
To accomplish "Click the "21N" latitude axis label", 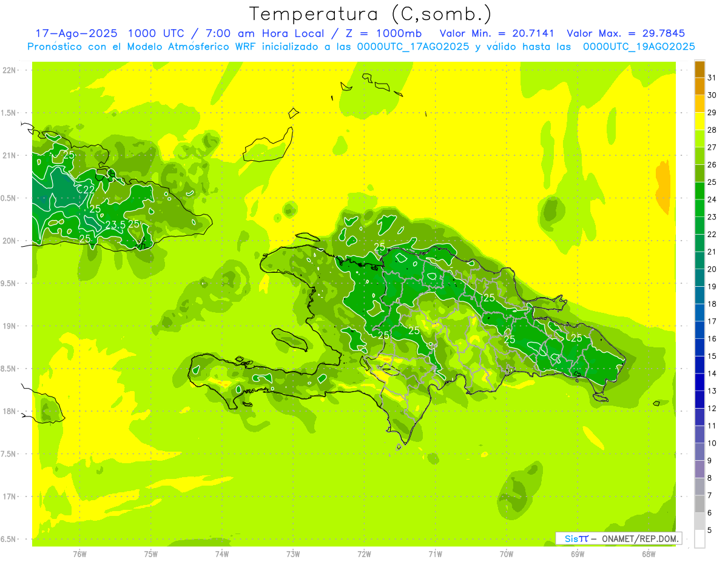I will pos(9,155).
